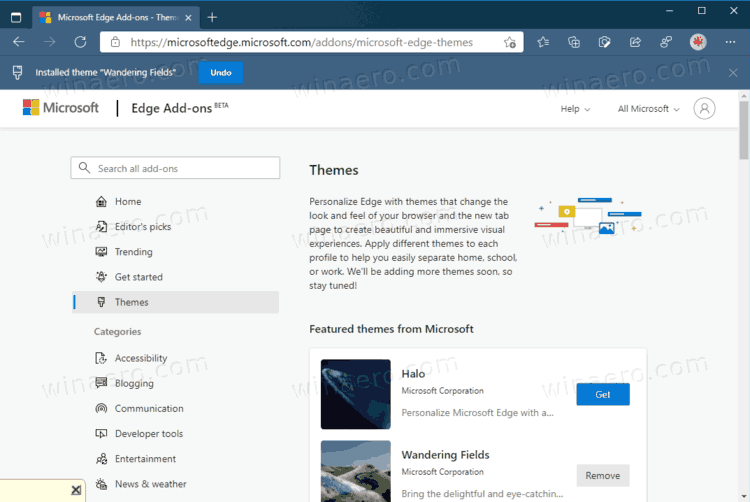Click the forward navigation arrow
Screen dimensions: 750x502
point(49,42)
